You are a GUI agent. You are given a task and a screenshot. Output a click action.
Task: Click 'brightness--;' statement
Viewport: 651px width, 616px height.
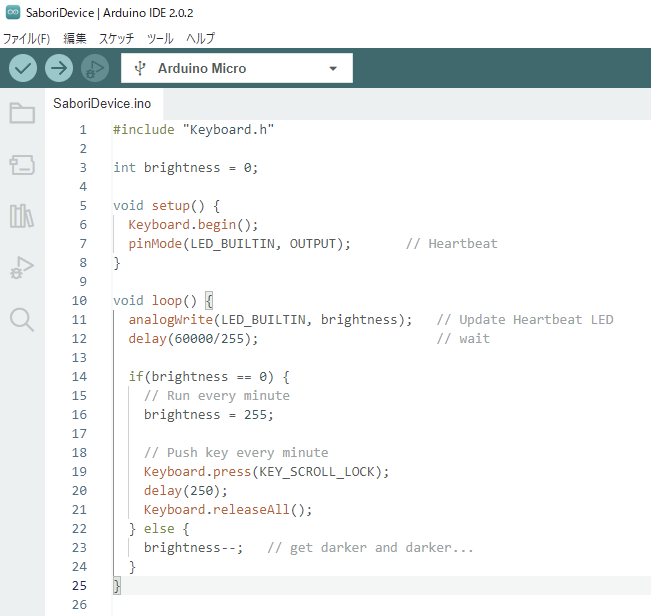[x=193, y=548]
